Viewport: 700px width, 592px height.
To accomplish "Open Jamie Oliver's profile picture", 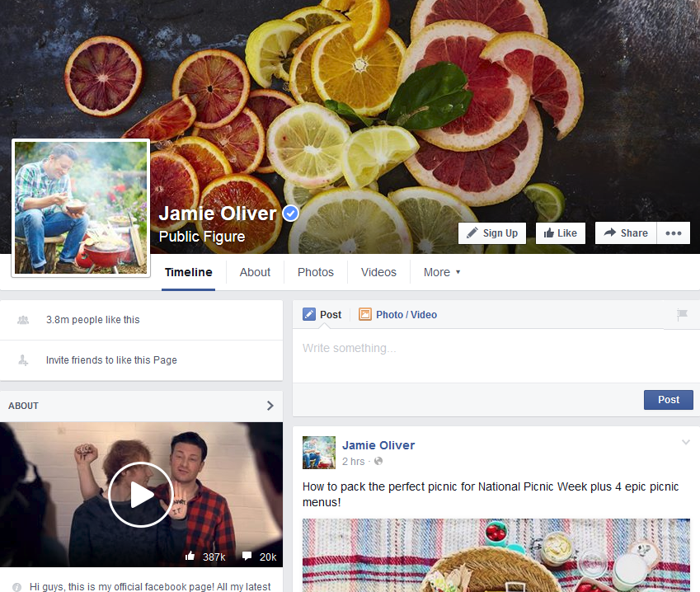I will (81, 208).
